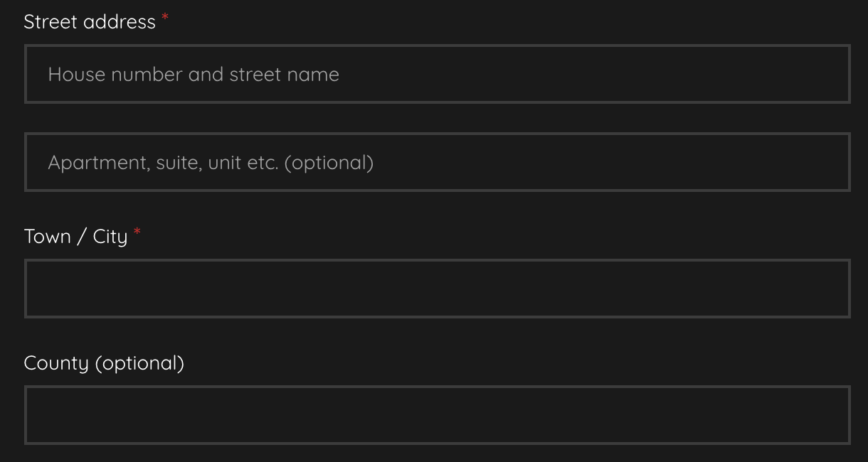The width and height of the screenshot is (868, 462).
Task: Place cursor in second address line field
Action: [437, 162]
